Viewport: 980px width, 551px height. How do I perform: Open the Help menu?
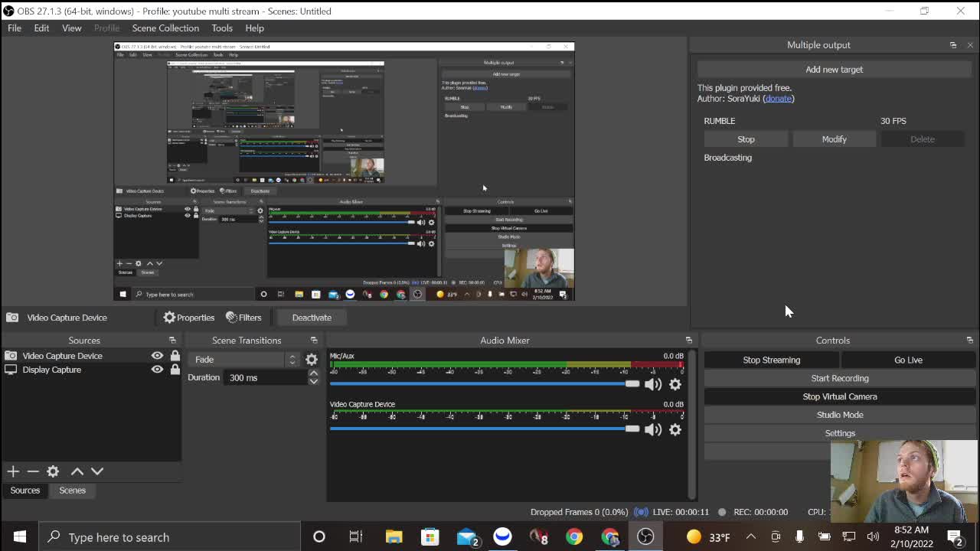tap(255, 28)
